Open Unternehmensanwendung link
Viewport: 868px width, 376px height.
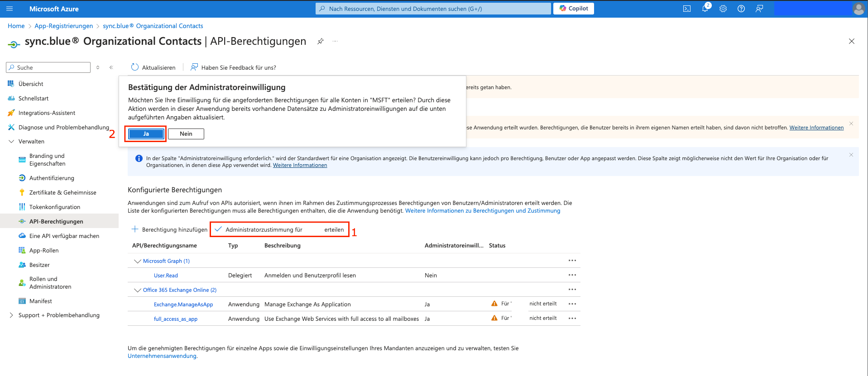[162, 356]
